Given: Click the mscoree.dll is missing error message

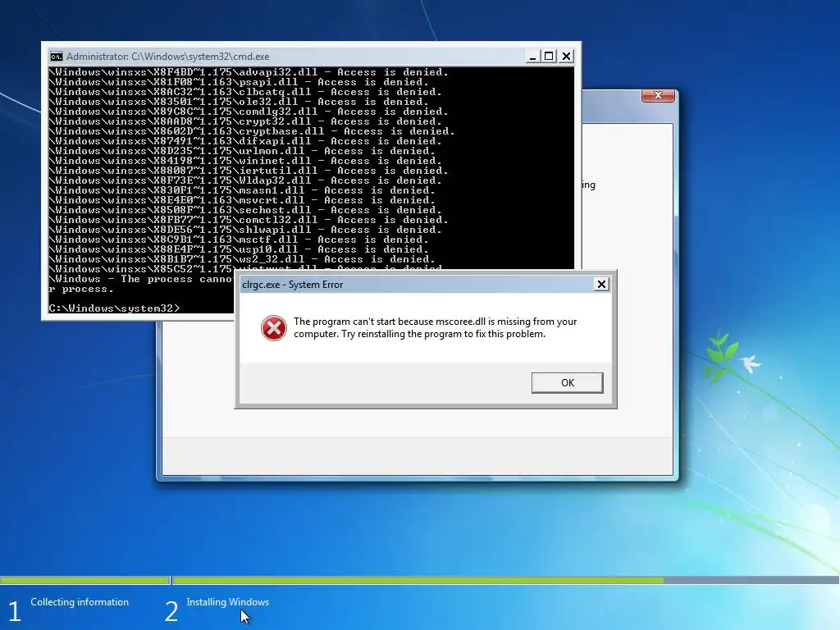Looking at the screenshot, I should click(435, 327).
